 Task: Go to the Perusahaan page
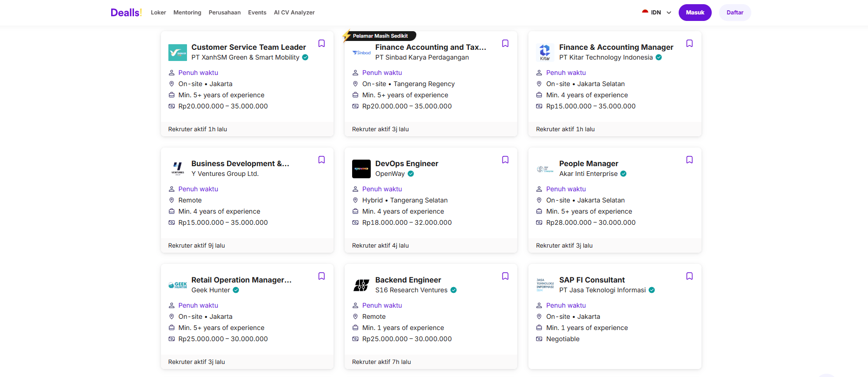coord(225,13)
